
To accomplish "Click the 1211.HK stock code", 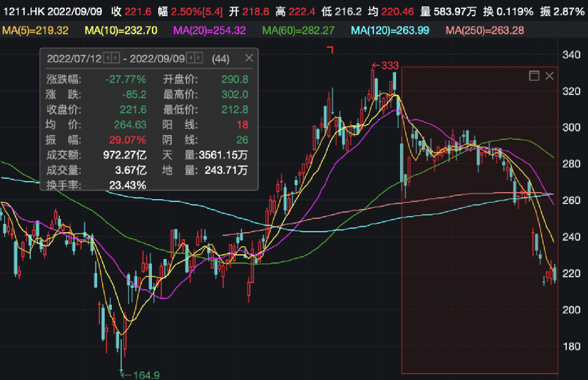I will [x=22, y=11].
